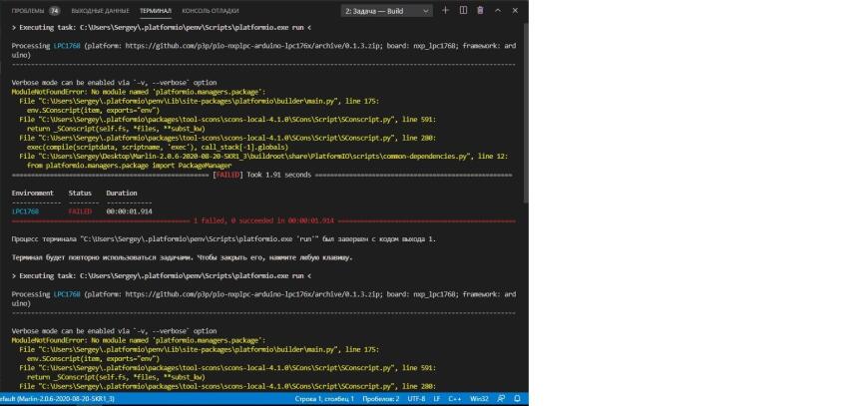
Task: Open the '2: Задача — Build' terminal dropdown
Action: click(386, 11)
